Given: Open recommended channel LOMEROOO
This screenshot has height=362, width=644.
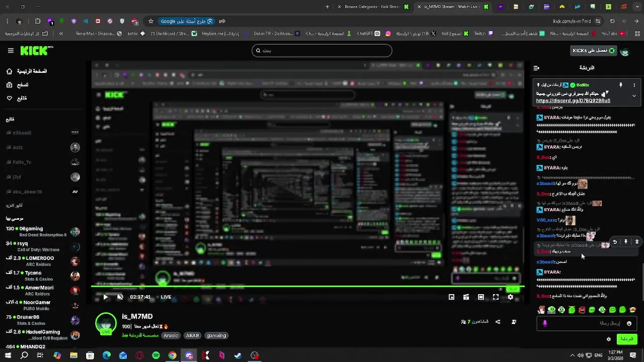Looking at the screenshot, I should pyautogui.click(x=43, y=261).
